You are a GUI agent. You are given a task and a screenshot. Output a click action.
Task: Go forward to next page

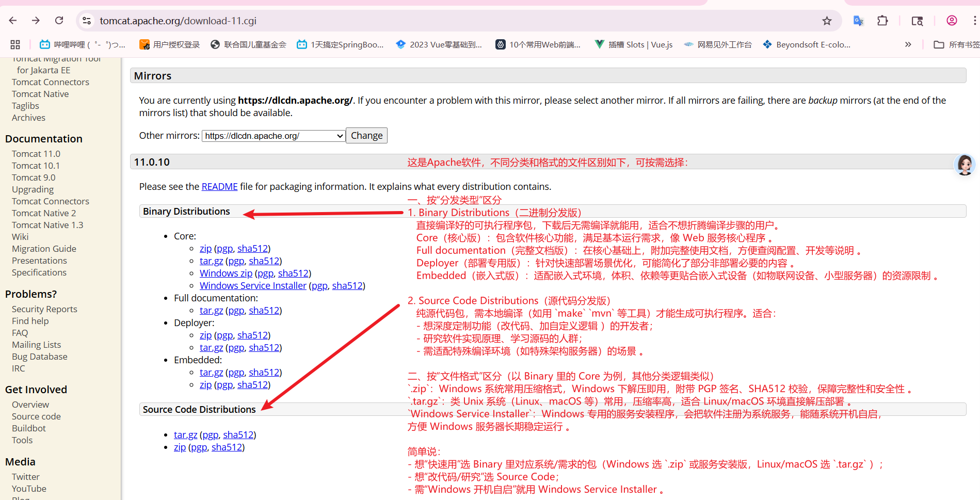(36, 21)
